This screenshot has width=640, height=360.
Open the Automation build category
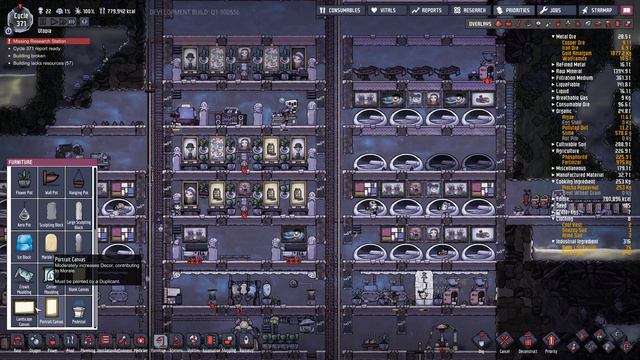pos(211,342)
